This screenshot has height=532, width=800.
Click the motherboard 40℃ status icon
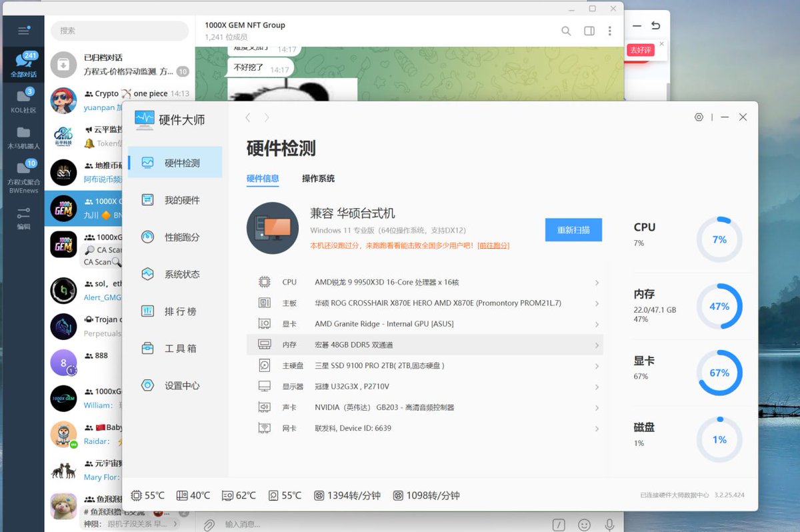pos(182,495)
